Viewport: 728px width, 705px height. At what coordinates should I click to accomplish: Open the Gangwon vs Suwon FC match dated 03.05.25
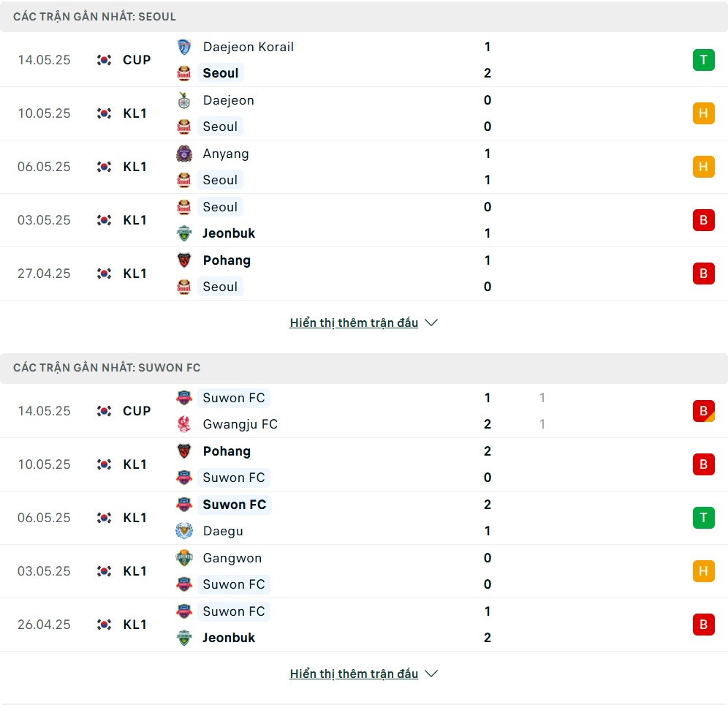[364, 571]
